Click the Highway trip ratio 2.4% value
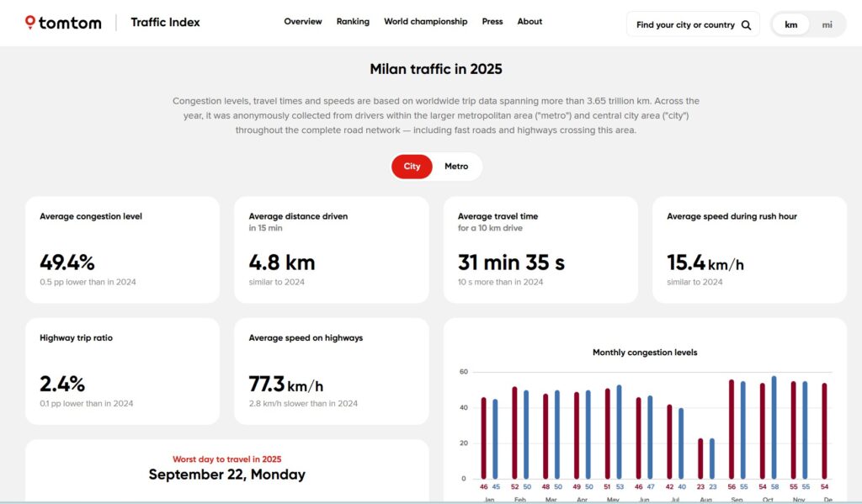 pos(62,385)
